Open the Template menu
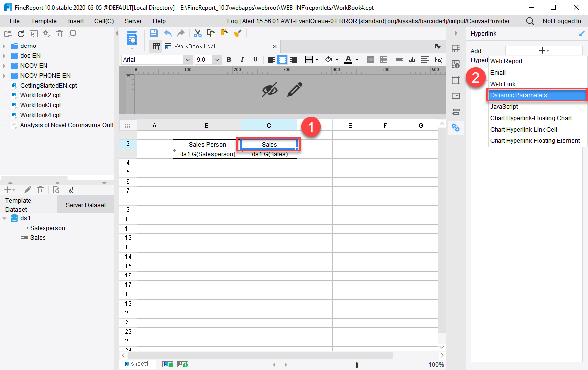 (x=44, y=21)
